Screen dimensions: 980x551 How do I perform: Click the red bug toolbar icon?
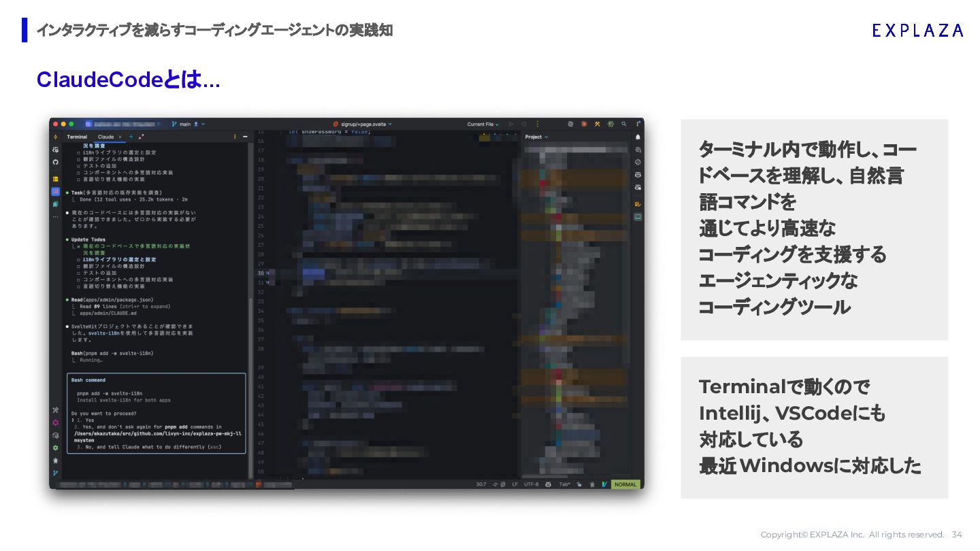click(x=584, y=124)
